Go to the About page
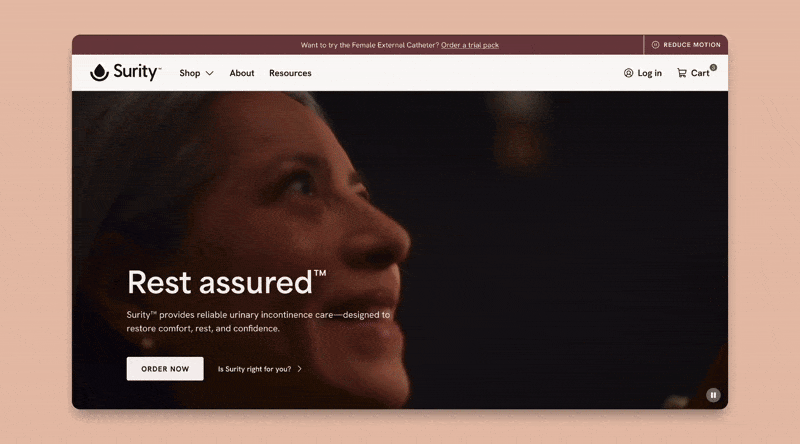 [242, 73]
